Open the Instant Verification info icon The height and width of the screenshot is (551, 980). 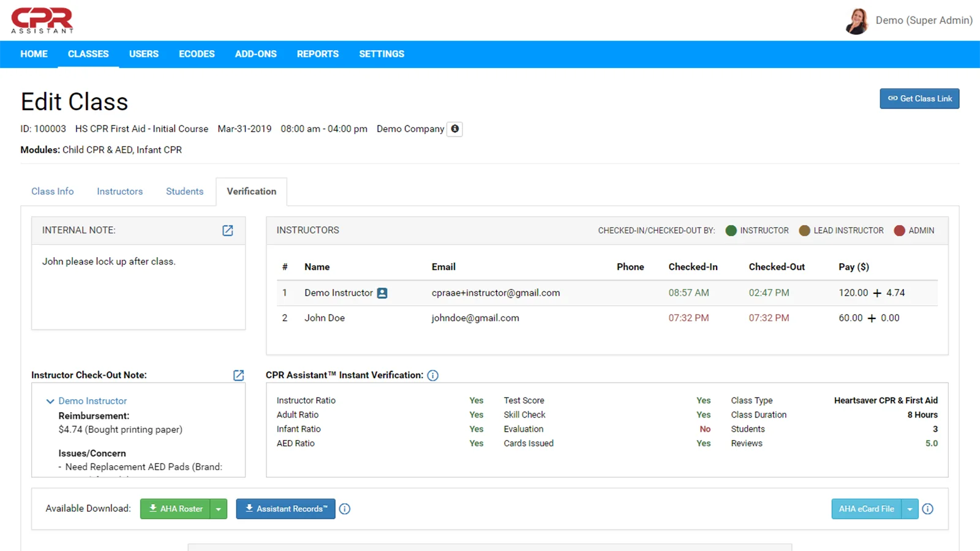point(433,375)
